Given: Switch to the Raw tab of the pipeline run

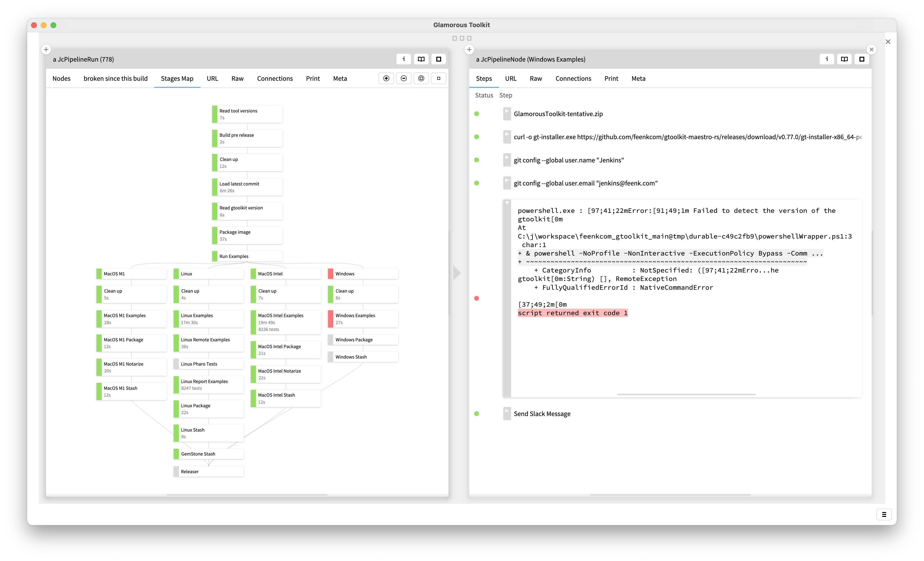Looking at the screenshot, I should (237, 78).
